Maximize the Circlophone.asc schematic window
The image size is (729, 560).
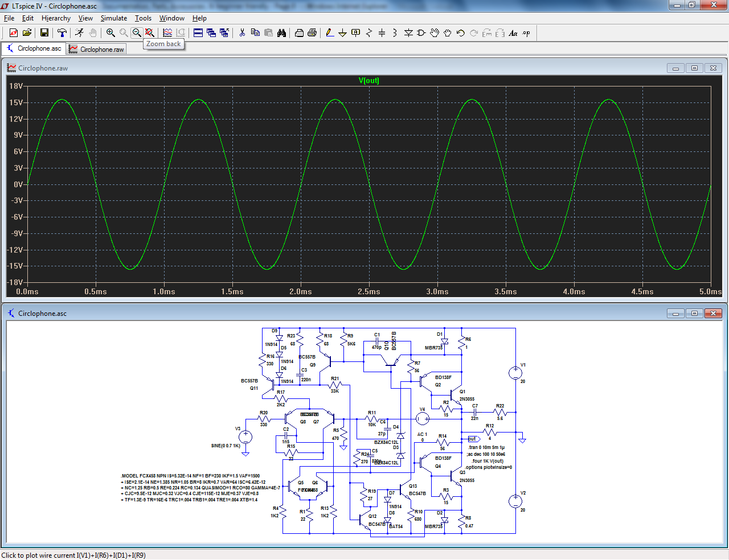pos(694,314)
